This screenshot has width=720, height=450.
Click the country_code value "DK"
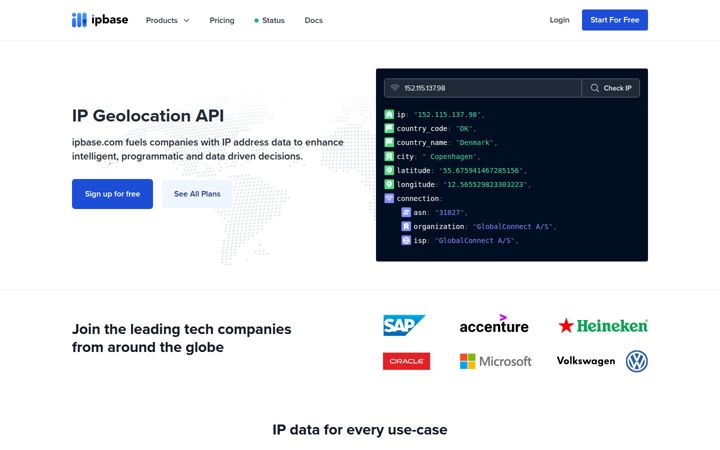[464, 129]
